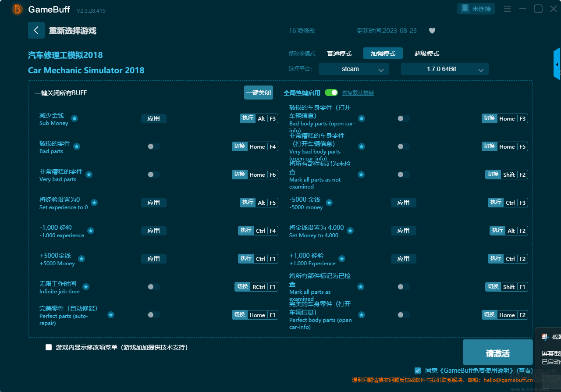The height and width of the screenshot is (392, 561).
Task: Click the 一键关闭 button
Action: [x=259, y=93]
